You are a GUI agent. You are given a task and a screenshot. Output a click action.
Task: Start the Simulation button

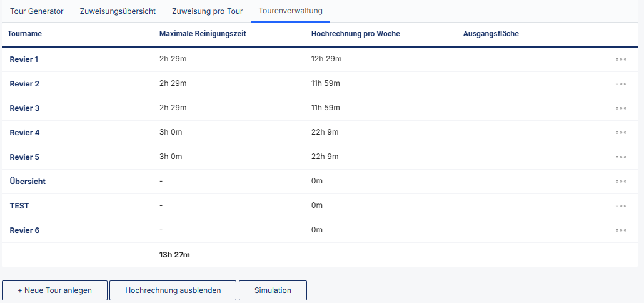(x=273, y=290)
